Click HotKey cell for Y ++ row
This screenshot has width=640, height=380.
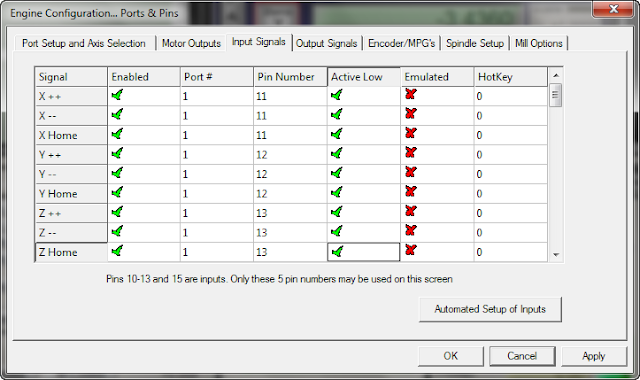[511, 155]
